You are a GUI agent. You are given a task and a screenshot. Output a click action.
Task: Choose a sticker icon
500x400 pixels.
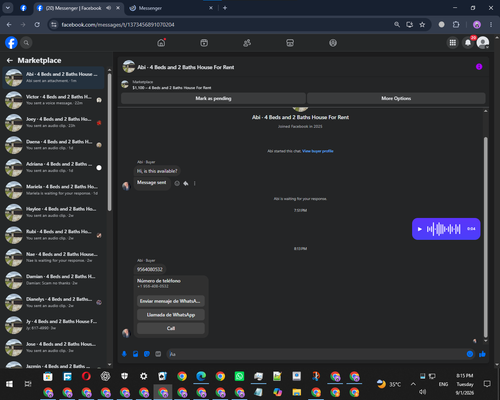point(147,354)
